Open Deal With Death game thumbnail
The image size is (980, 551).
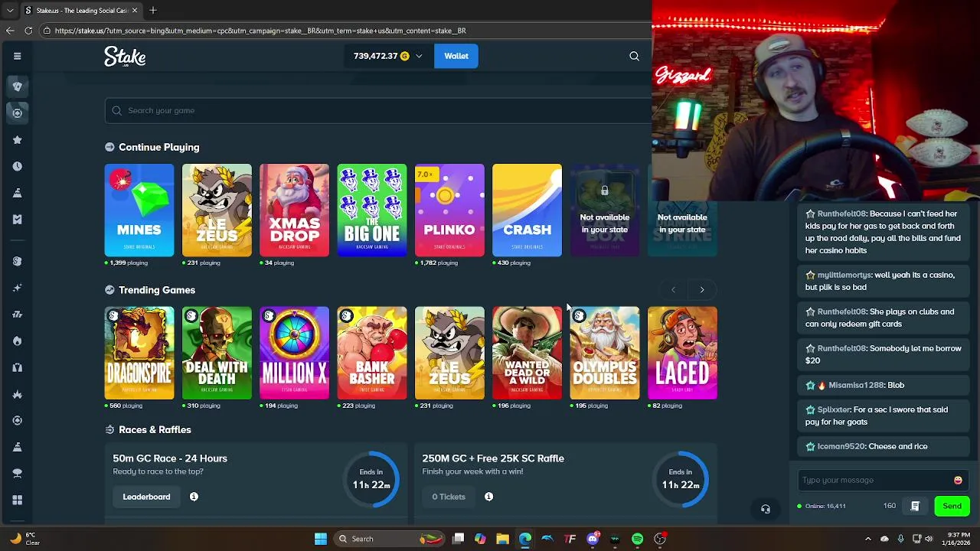217,353
